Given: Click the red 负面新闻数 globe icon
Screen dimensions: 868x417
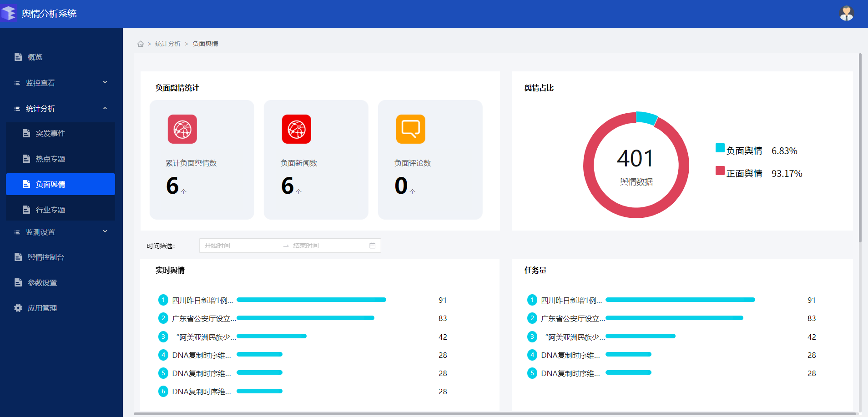Looking at the screenshot, I should 297,129.
